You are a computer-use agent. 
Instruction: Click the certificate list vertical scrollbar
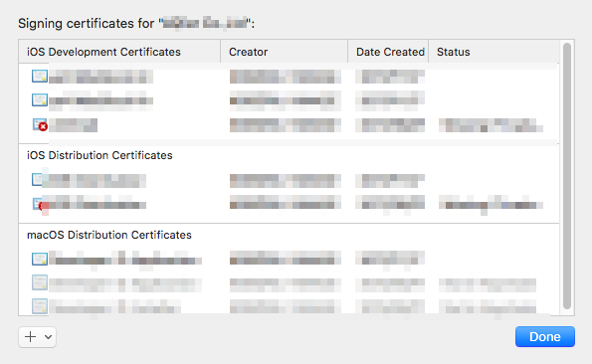point(567,176)
